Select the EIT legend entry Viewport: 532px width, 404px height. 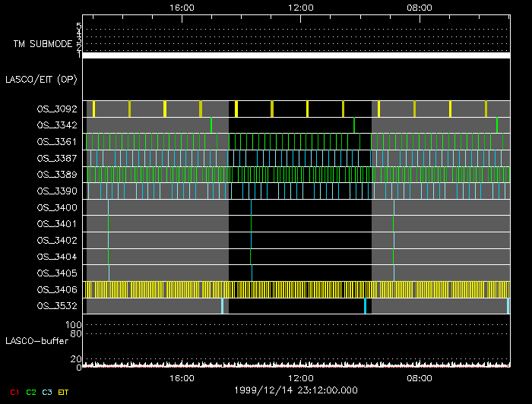click(x=63, y=392)
